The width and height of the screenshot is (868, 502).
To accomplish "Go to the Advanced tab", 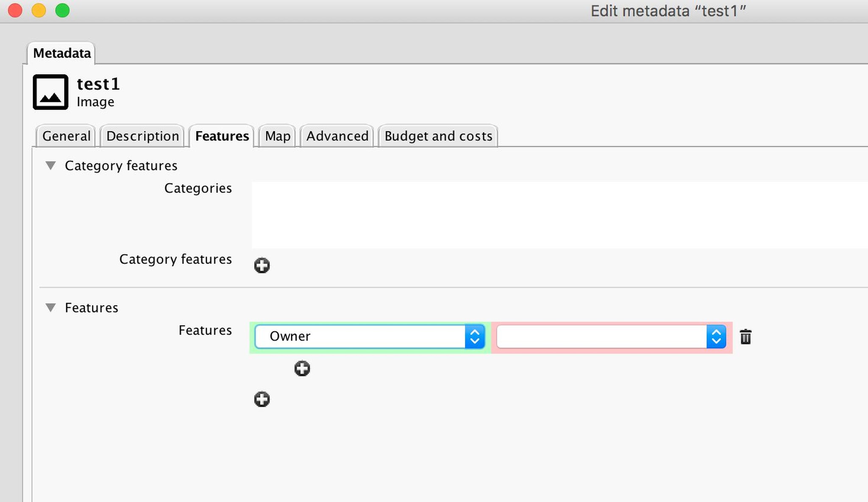I will pyautogui.click(x=337, y=136).
